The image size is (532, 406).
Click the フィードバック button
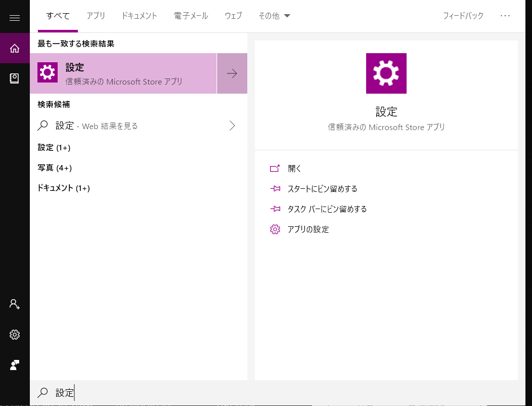coord(463,16)
